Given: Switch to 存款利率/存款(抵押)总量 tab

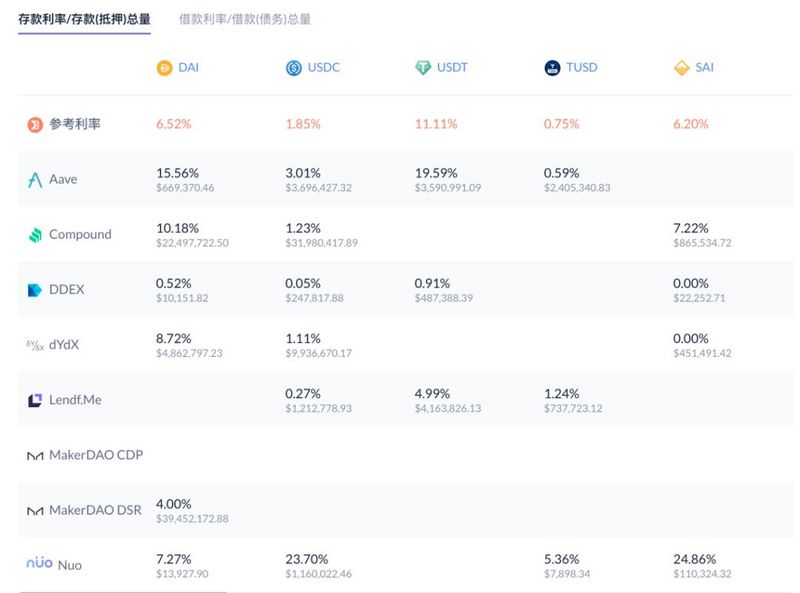Looking at the screenshot, I should (x=84, y=19).
